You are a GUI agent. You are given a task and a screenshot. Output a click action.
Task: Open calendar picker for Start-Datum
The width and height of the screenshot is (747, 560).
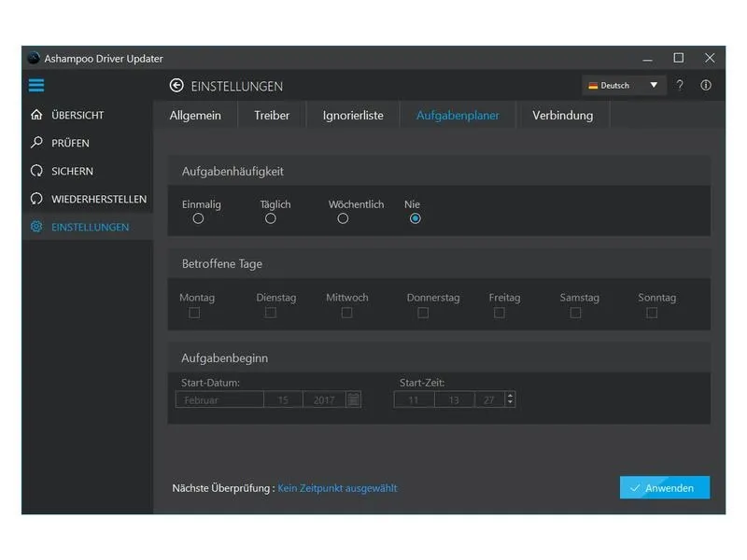click(353, 399)
